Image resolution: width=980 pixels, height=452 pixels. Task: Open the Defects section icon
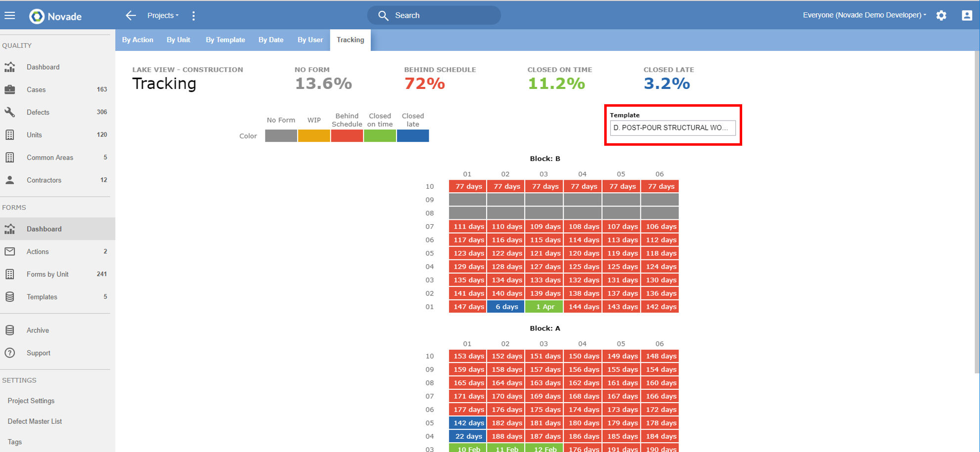pos(10,112)
